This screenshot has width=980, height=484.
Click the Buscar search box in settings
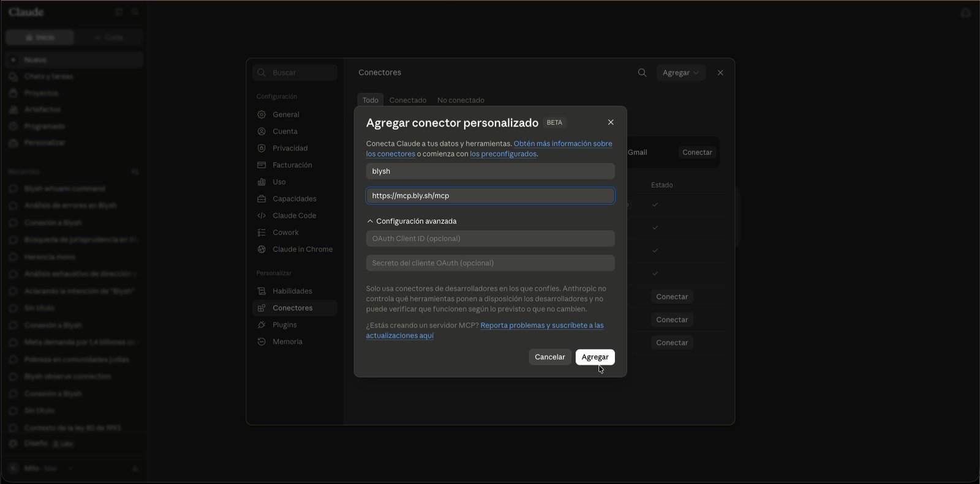[295, 72]
